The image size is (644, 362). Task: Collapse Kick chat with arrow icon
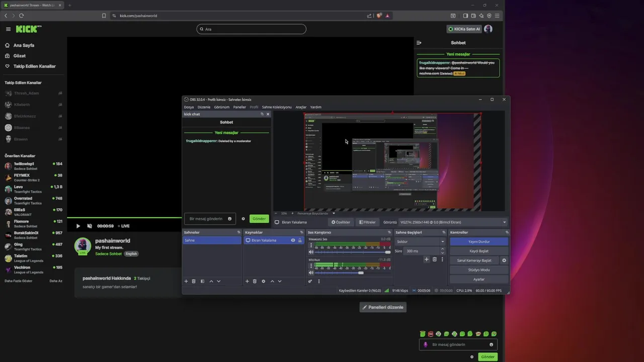click(x=419, y=43)
